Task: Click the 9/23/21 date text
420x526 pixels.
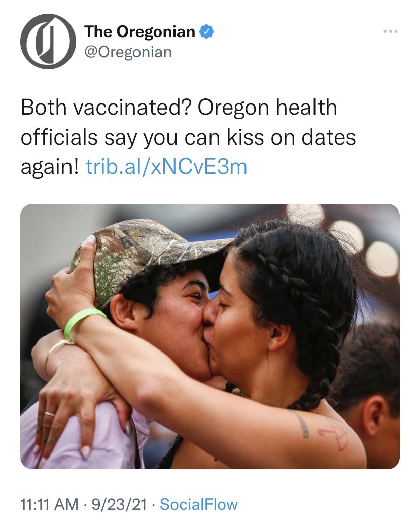Action: (x=119, y=505)
